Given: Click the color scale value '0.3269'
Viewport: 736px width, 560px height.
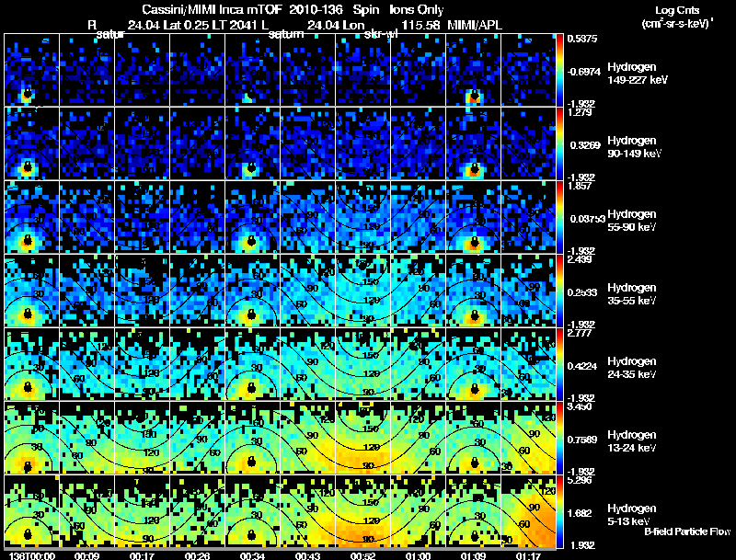Looking at the screenshot, I should tap(583, 145).
